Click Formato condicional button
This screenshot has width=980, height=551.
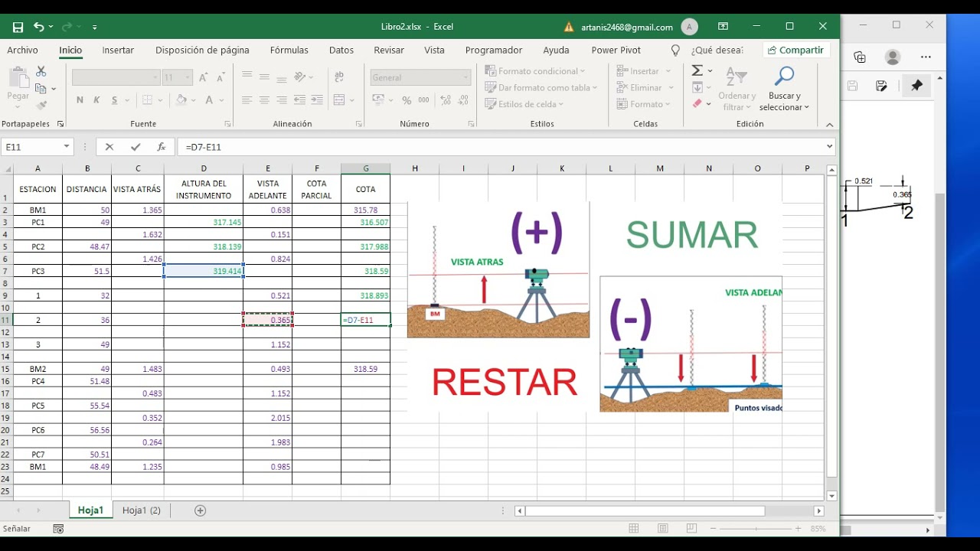point(534,71)
